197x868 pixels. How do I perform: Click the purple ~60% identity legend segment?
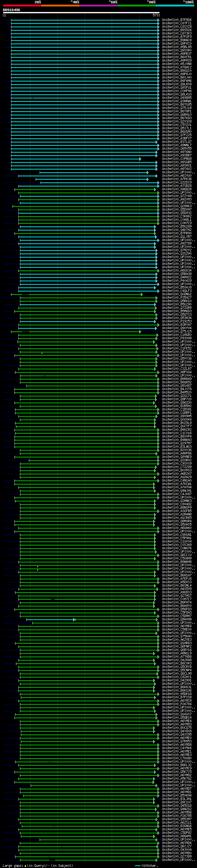(x=99, y=6)
